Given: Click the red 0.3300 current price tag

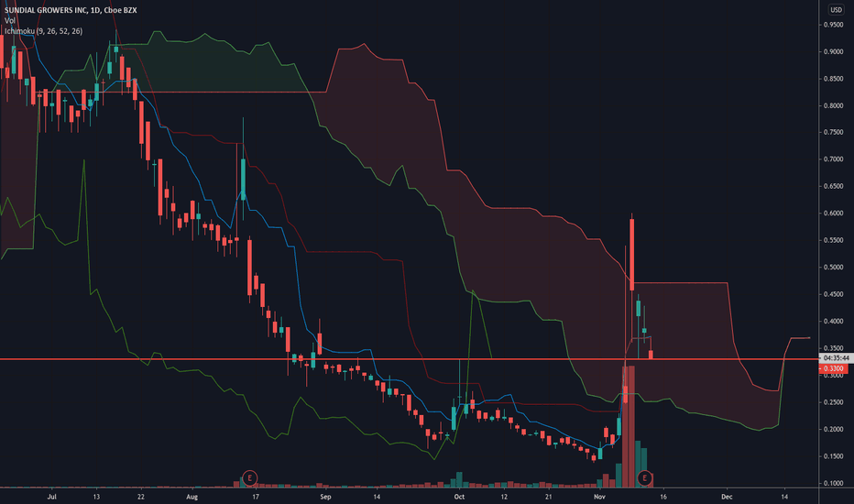Looking at the screenshot, I should (833, 369).
